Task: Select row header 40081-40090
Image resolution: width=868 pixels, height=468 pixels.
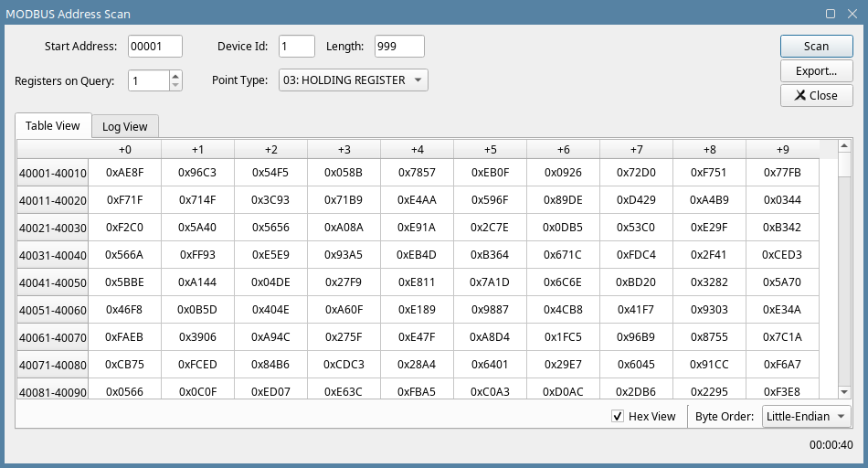Action: 53,389
